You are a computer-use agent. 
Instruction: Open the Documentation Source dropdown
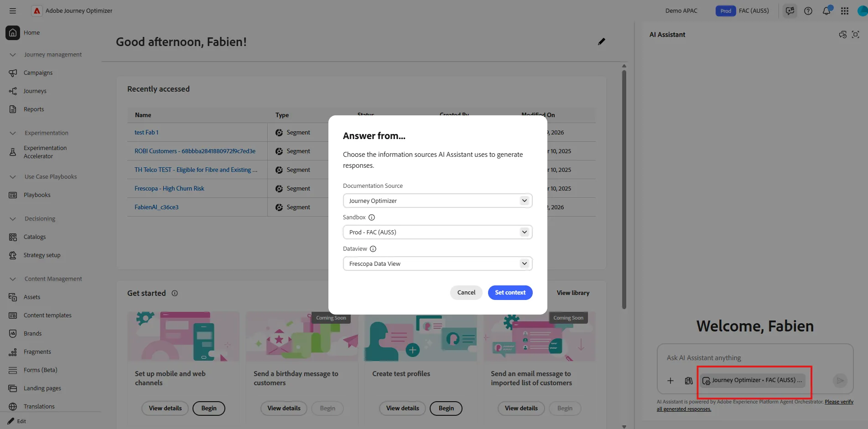point(437,201)
